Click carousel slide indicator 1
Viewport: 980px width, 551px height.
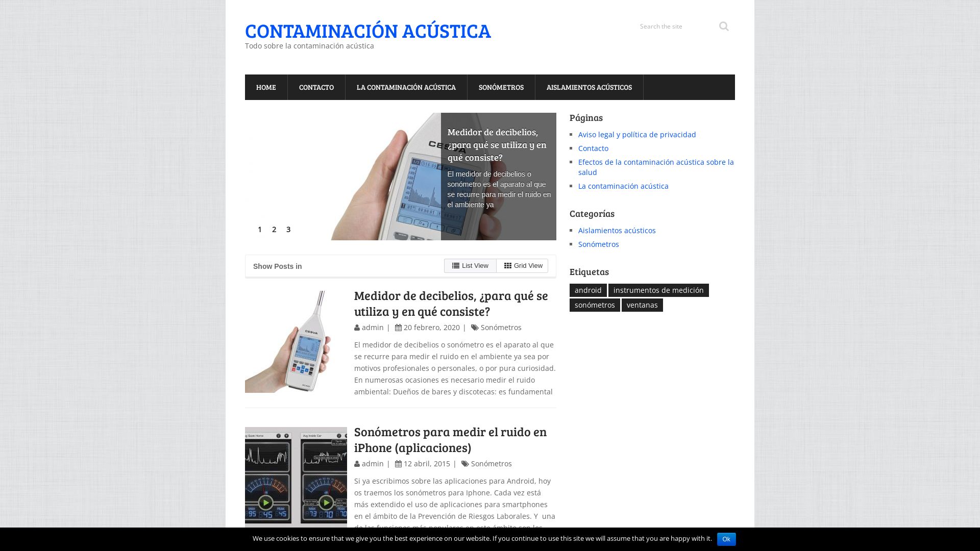point(259,229)
